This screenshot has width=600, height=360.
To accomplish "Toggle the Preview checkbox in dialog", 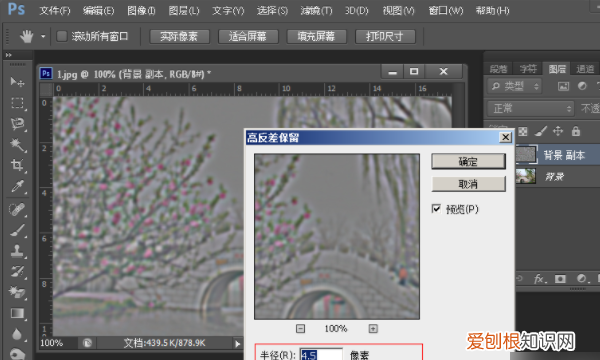I will (436, 209).
